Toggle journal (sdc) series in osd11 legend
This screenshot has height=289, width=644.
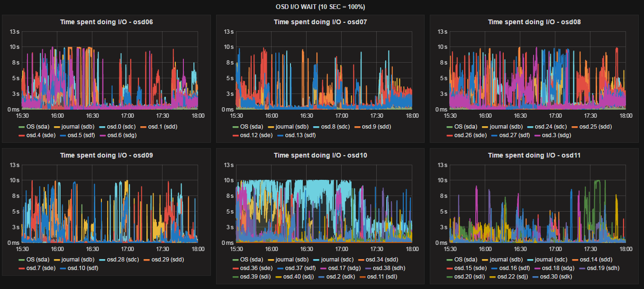tap(552, 260)
